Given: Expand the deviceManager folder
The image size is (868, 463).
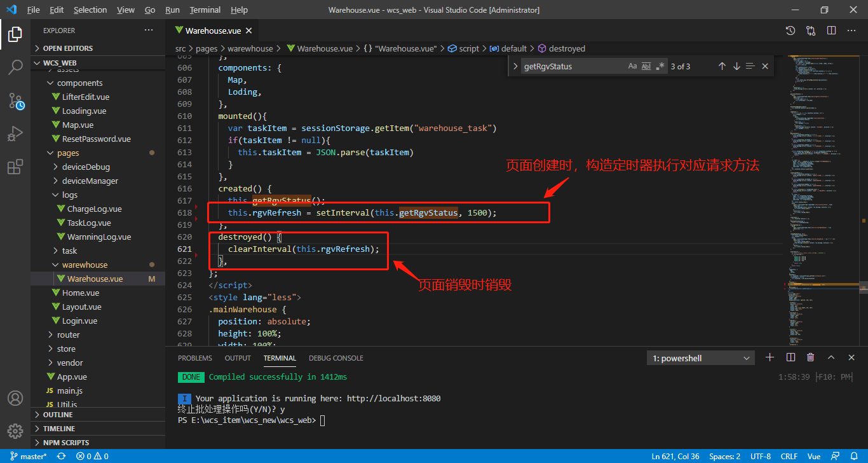Looking at the screenshot, I should coord(98,181).
